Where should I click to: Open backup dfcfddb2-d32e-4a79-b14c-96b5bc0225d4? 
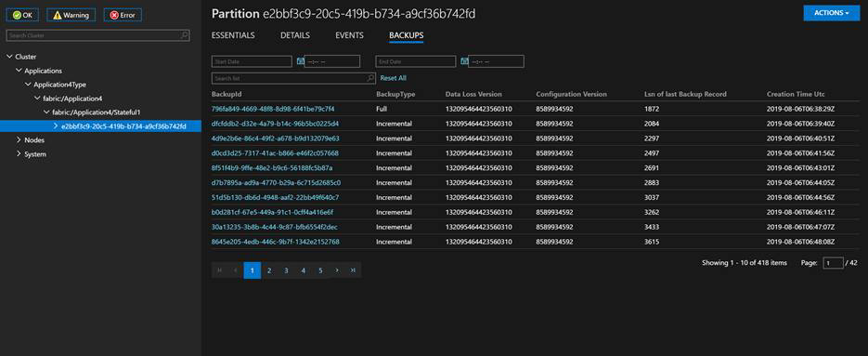coord(275,123)
